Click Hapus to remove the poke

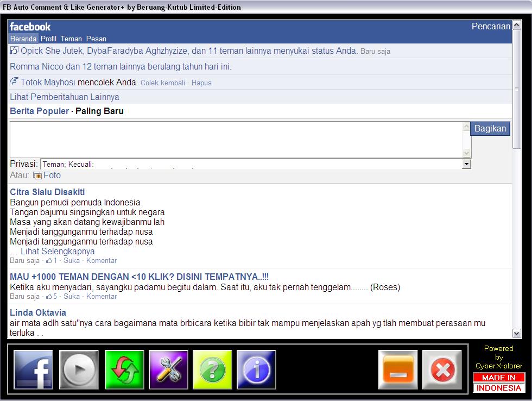point(201,83)
